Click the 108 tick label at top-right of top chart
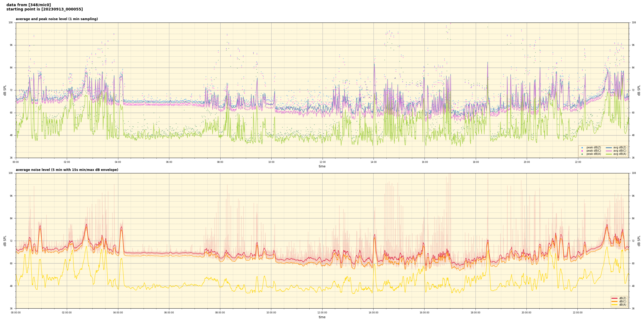Screen dimensions: 644x322 [x=633, y=23]
